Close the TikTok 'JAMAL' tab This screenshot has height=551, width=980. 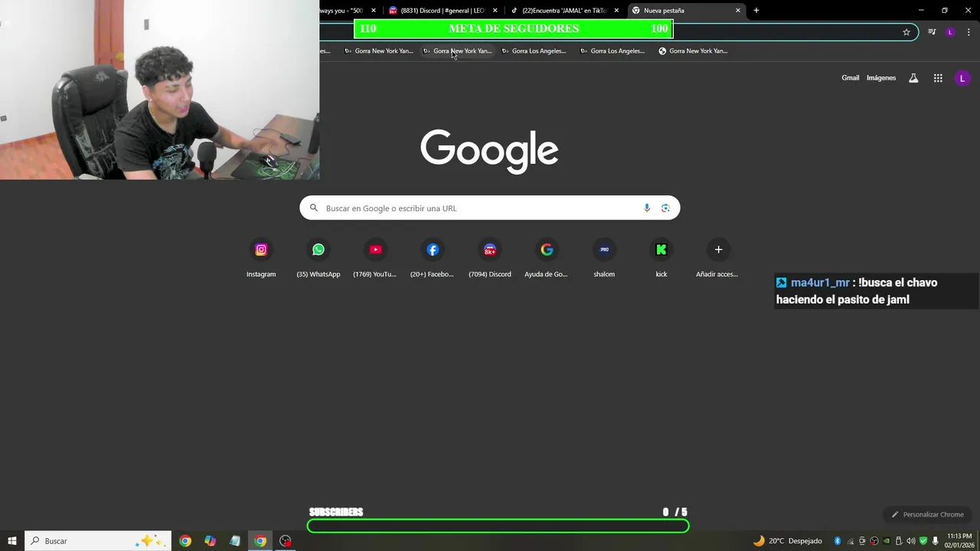point(616,11)
